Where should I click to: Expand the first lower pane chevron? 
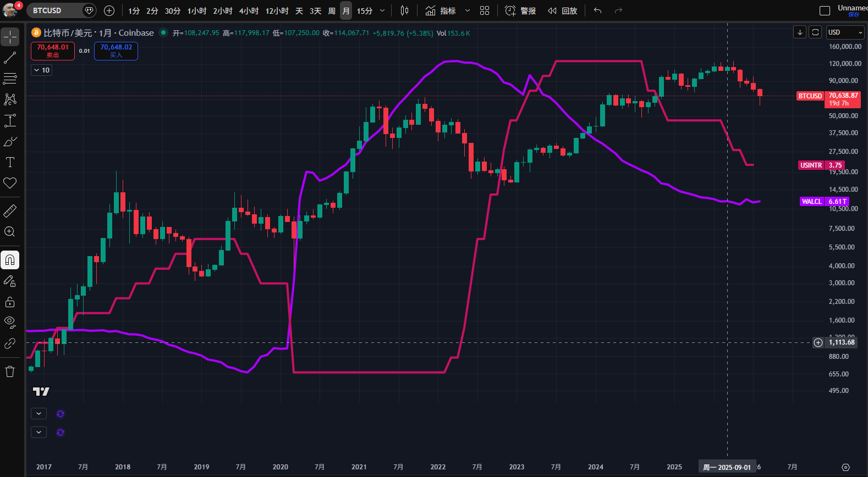[39, 413]
